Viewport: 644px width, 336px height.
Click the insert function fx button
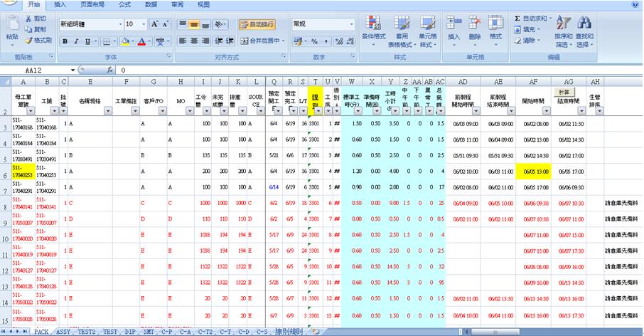[x=110, y=70]
